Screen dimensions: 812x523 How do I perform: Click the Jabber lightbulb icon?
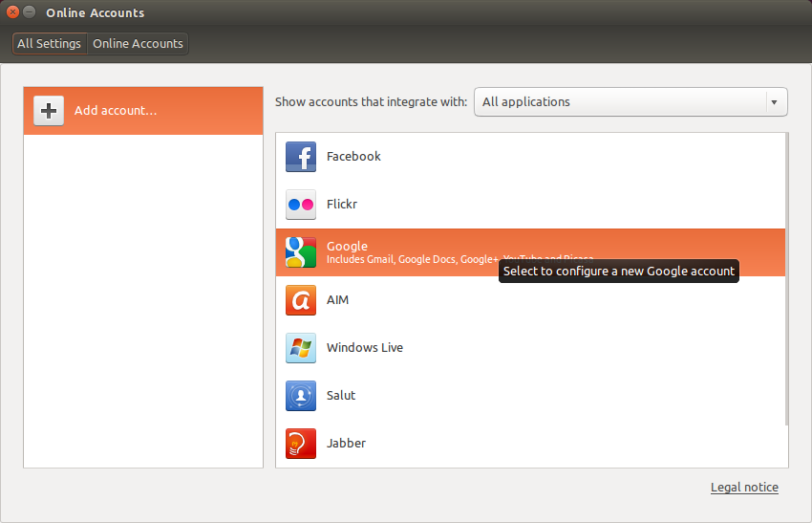(x=300, y=444)
